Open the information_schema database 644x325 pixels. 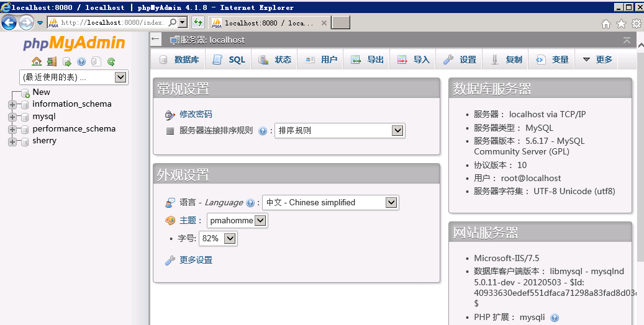72,104
